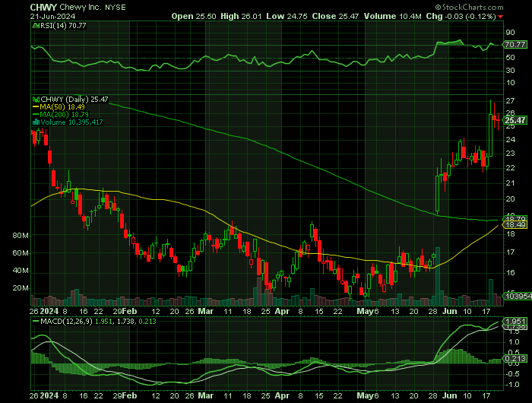532x403 pixels.
Task: Click the green line marker before MACD(12,26,9)
Action: point(36,321)
